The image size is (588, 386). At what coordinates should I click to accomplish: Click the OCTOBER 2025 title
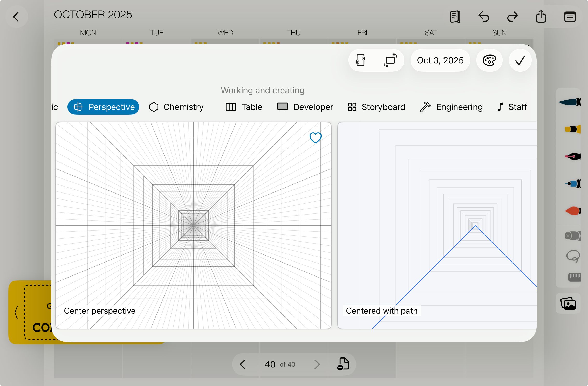pos(93,15)
